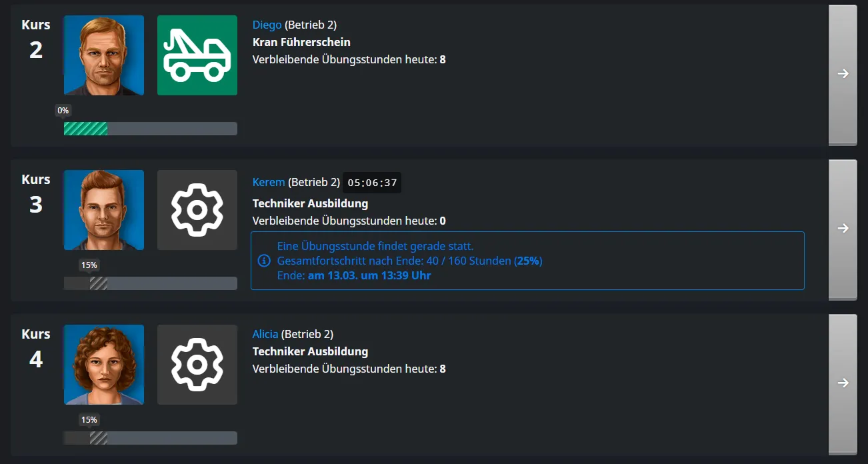Screen dimensions: 868x464
Task: Click Alicia's portrait thumbnail
Action: coord(104,365)
